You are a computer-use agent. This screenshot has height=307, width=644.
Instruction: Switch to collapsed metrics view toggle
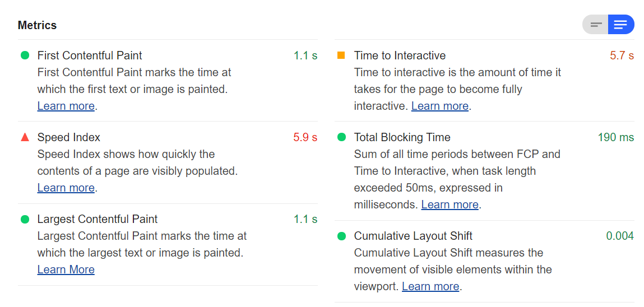(596, 25)
